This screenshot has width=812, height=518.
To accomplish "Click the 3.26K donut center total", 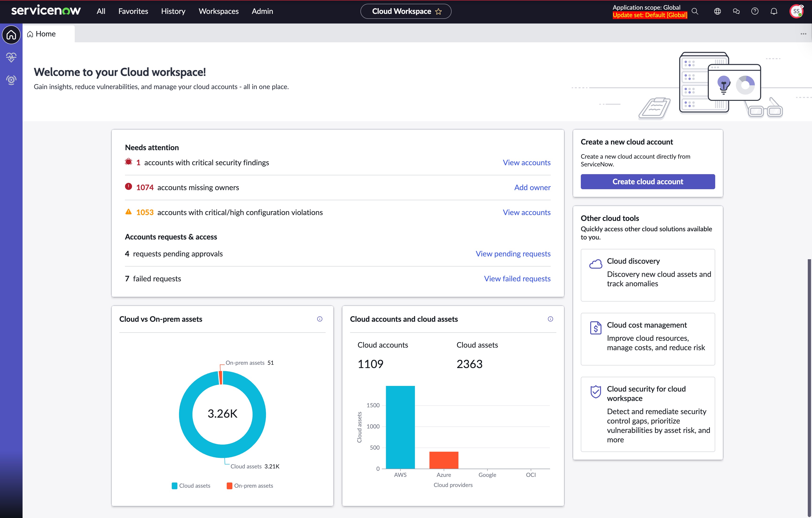I will [223, 414].
